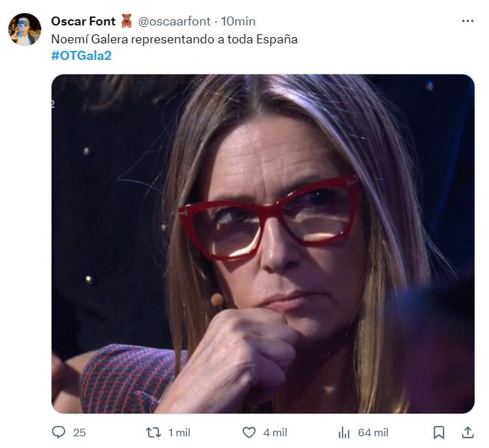Click the 64 mil views count
This screenshot has width=489, height=448.
click(373, 432)
